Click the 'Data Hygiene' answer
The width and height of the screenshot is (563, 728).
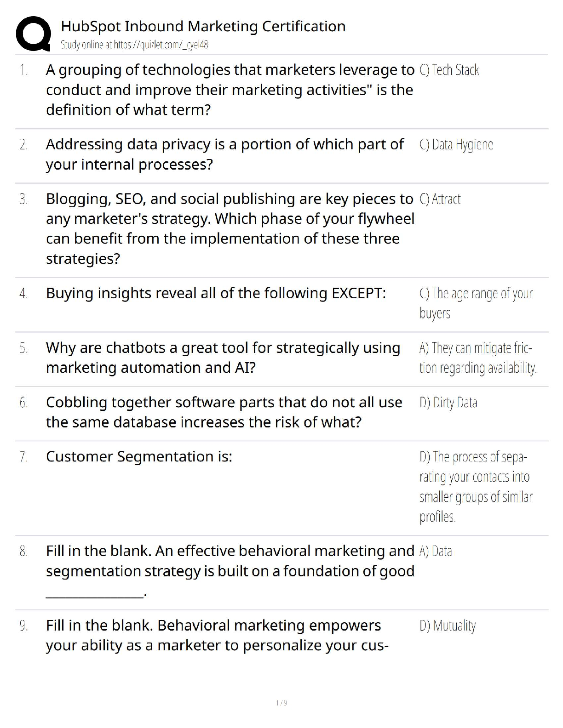[456, 145]
